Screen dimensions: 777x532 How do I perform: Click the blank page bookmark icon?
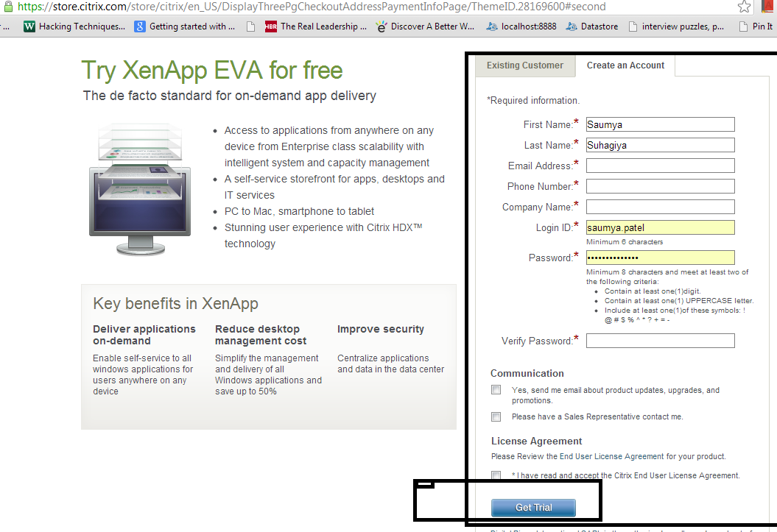tap(250, 26)
